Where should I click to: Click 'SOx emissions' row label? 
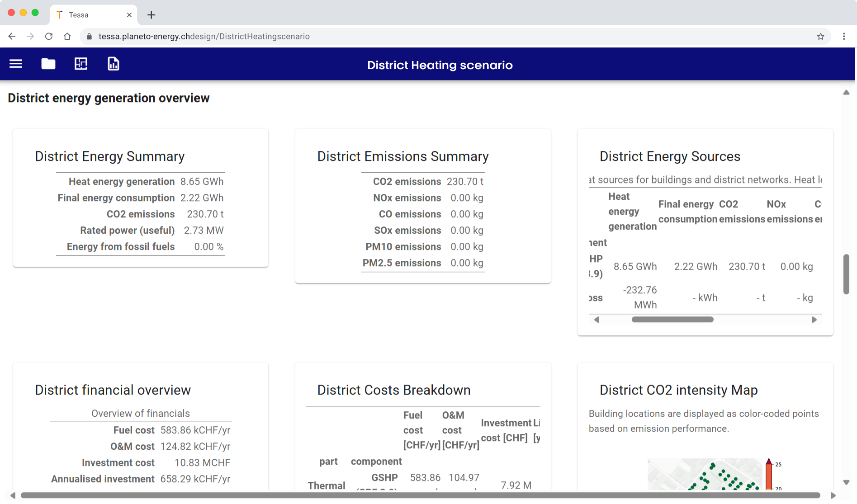point(407,231)
